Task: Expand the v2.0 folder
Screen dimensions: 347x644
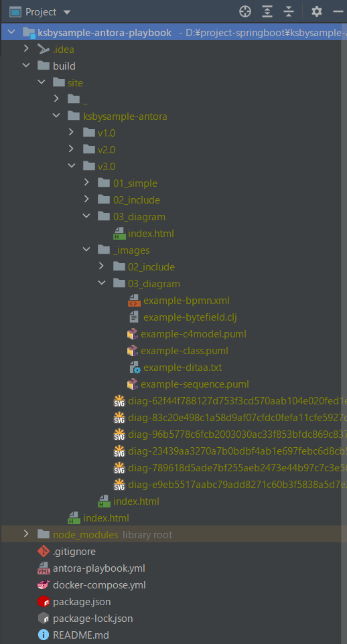Action: click(72, 149)
